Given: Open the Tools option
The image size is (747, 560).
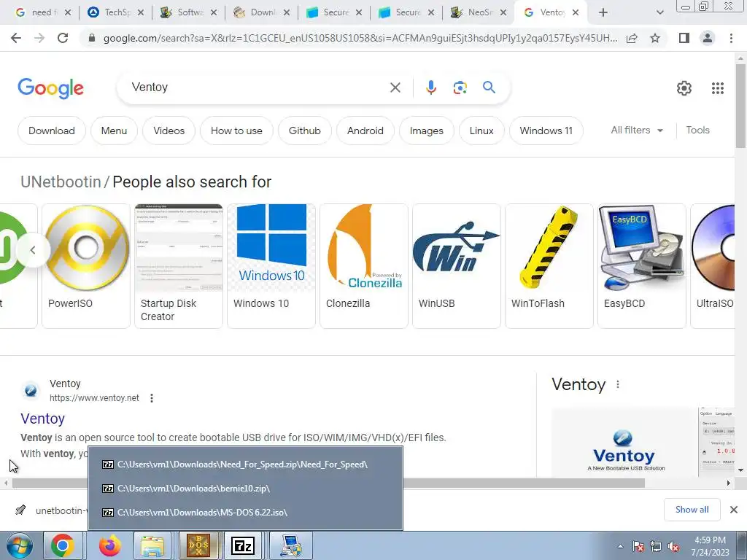Looking at the screenshot, I should 697,130.
